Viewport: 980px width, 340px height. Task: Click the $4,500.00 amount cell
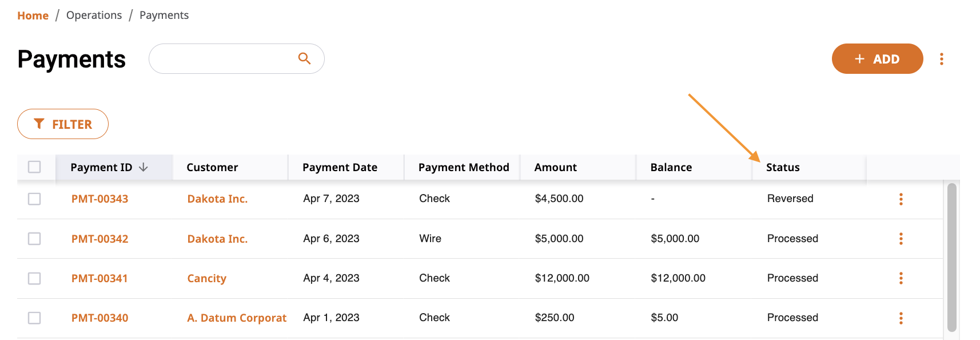559,199
